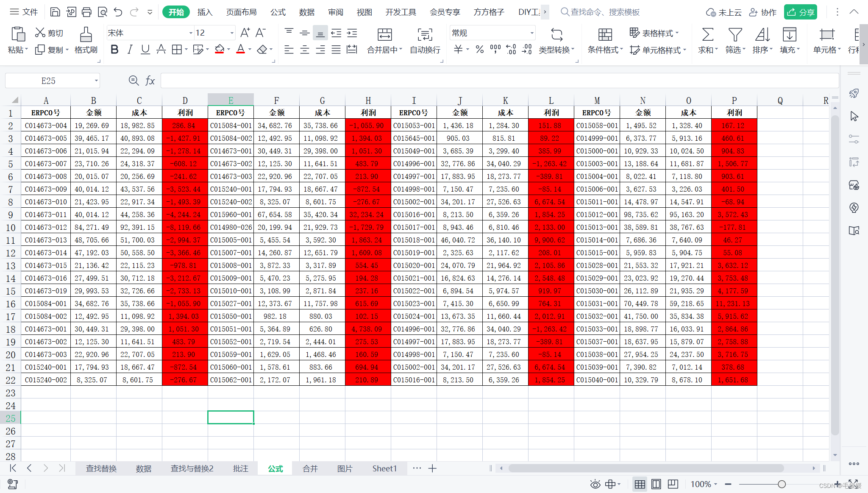This screenshot has width=868, height=493.
Task: Expand the font size 12 dropdown
Action: tap(232, 33)
